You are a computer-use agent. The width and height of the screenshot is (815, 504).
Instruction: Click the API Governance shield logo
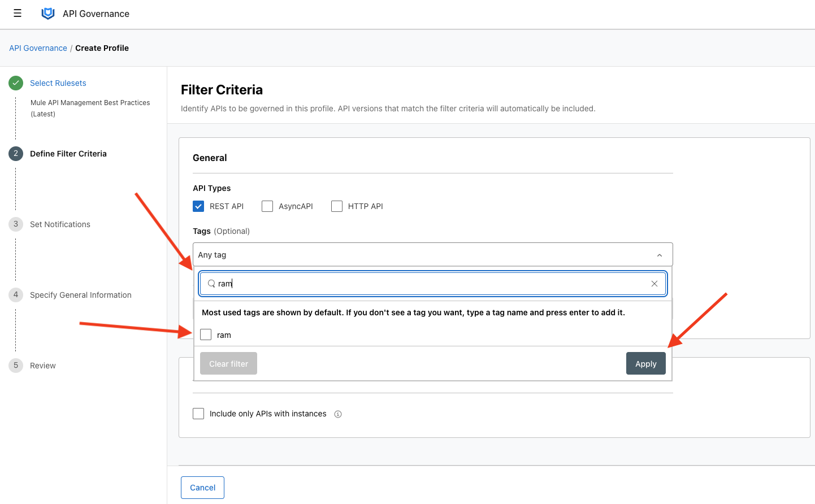[48, 14]
